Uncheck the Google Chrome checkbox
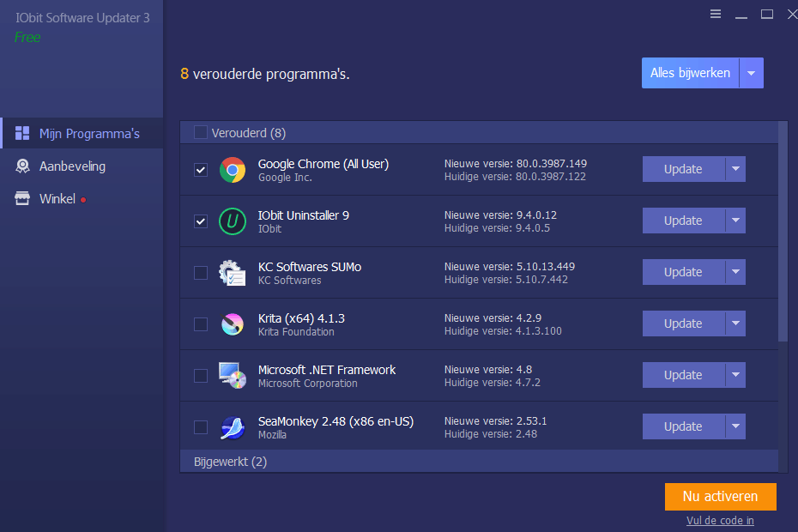This screenshot has height=532, width=798. [201, 170]
